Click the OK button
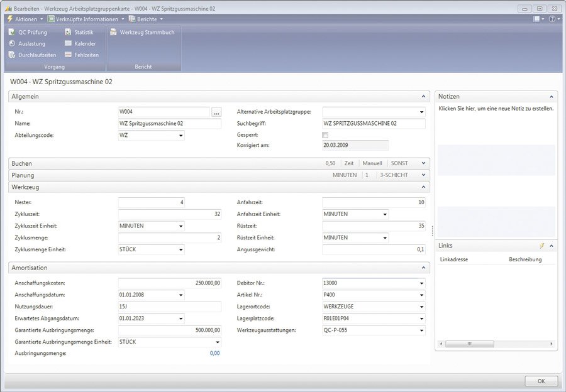The width and height of the screenshot is (566, 392). click(541, 381)
